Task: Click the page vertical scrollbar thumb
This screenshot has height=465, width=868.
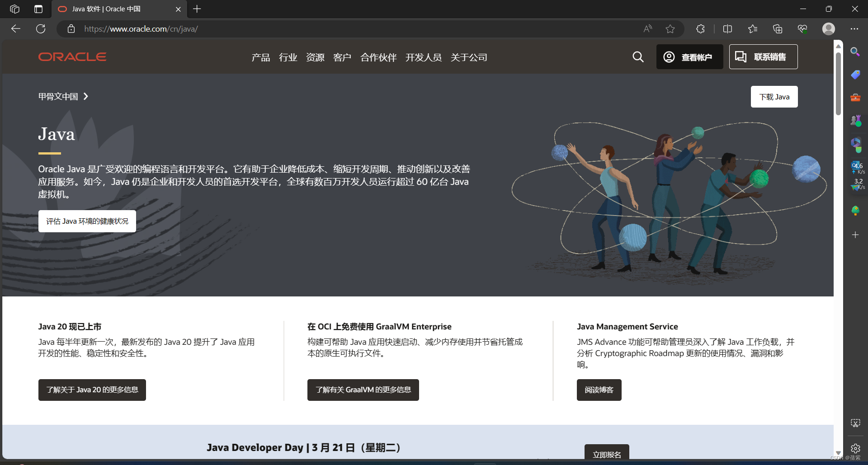Action: [838, 84]
